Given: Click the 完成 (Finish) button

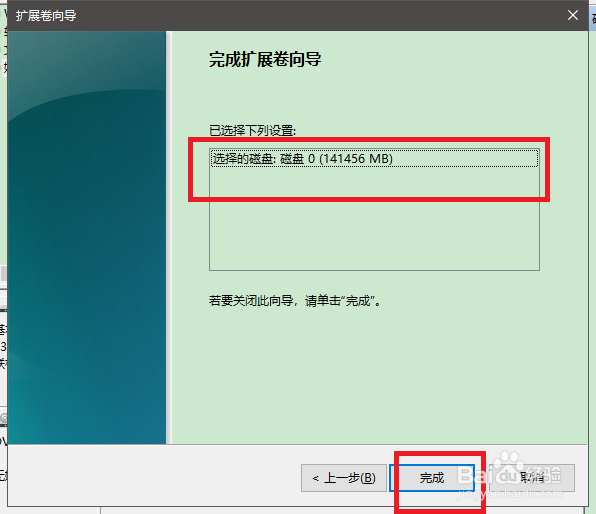Looking at the screenshot, I should (x=432, y=478).
